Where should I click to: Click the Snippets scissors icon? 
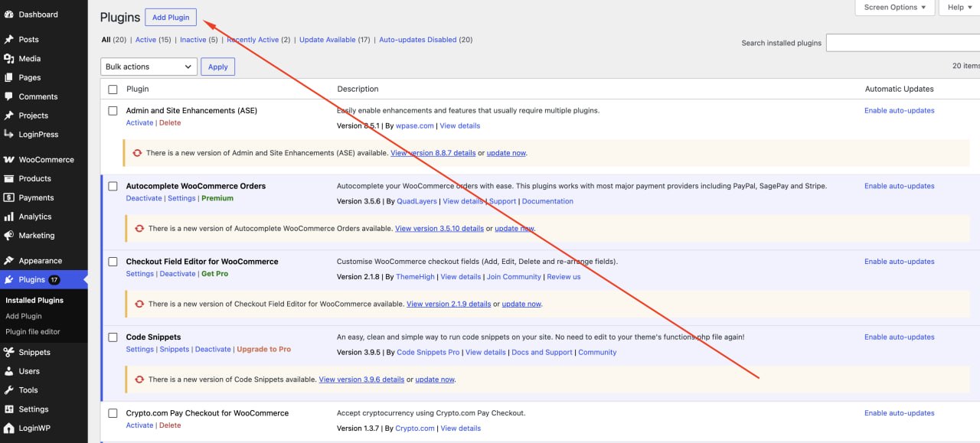pos(9,353)
